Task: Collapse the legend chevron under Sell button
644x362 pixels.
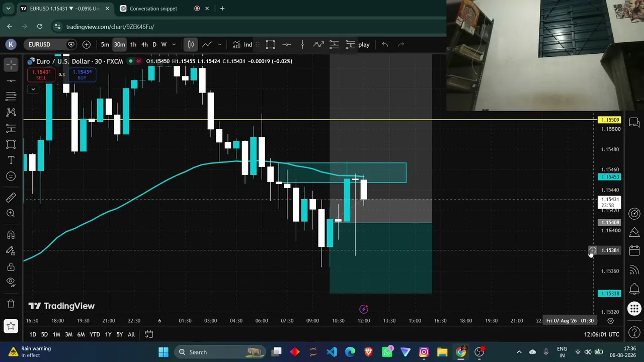Action: tap(33, 89)
